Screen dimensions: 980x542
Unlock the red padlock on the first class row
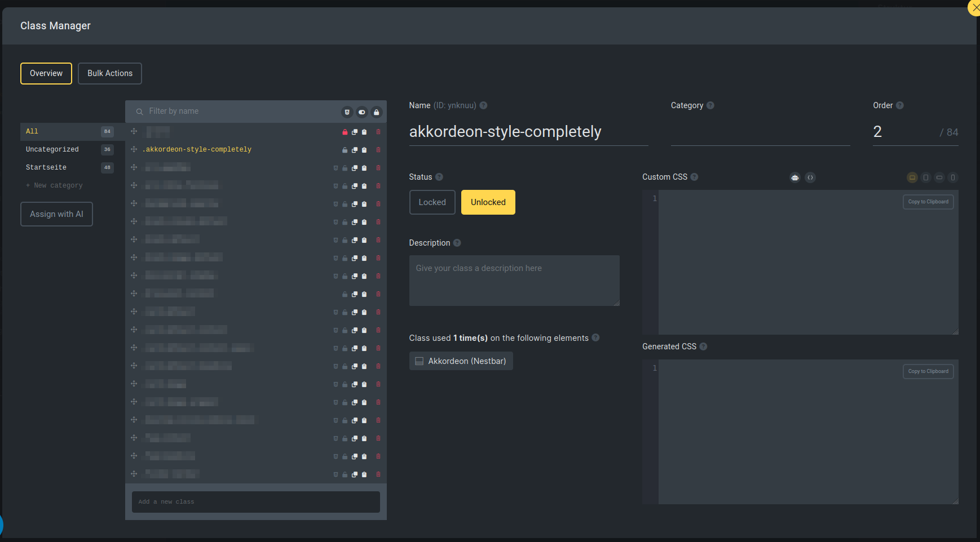point(345,132)
